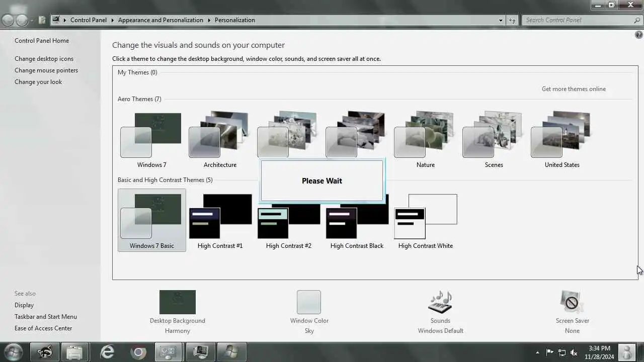This screenshot has height=362, width=644.
Task: Open Taskbar and Start Menu link
Action: [46, 317]
